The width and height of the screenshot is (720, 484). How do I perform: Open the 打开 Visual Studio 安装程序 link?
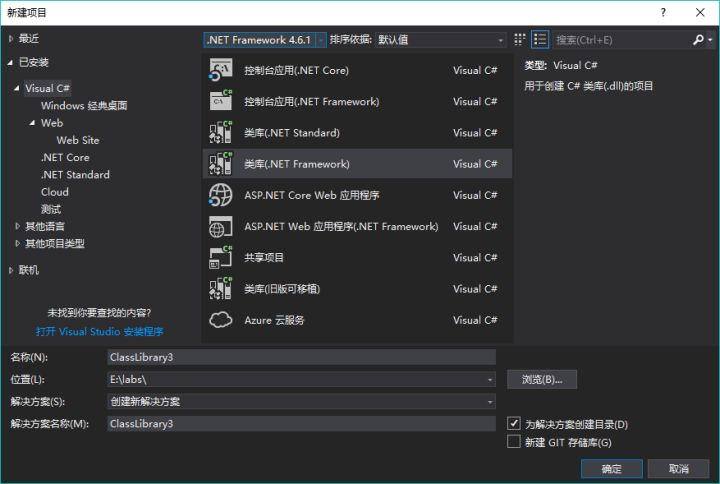(x=100, y=332)
